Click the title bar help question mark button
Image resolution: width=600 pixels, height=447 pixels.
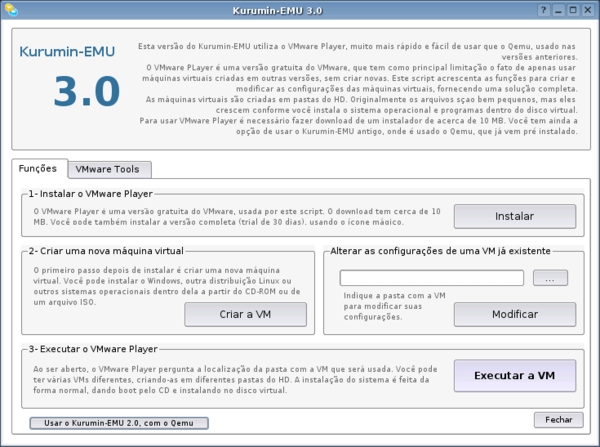coord(543,10)
